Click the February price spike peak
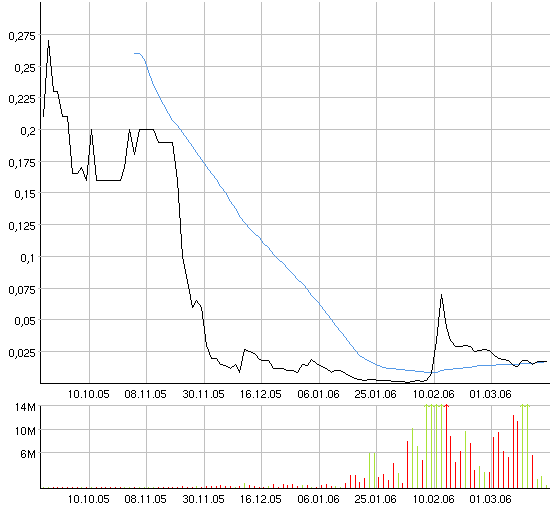This screenshot has height=512, width=550. [441, 295]
